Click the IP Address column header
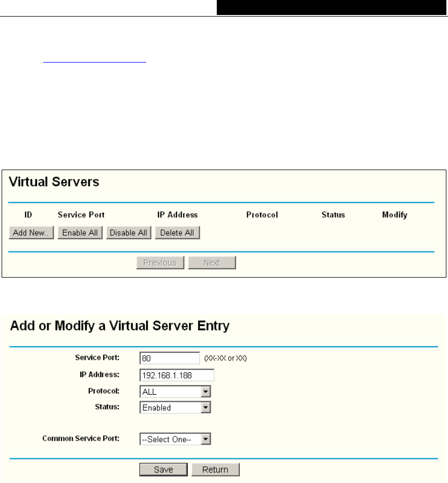 pyautogui.click(x=177, y=214)
